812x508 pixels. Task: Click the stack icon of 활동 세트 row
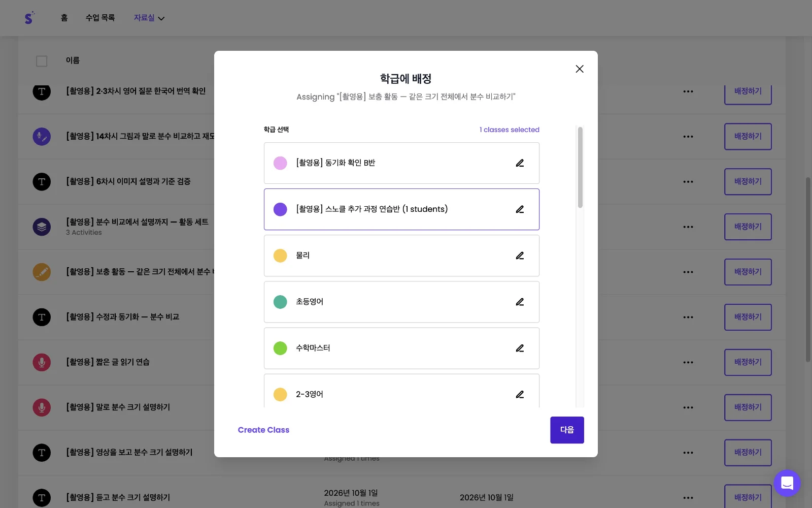point(42,227)
